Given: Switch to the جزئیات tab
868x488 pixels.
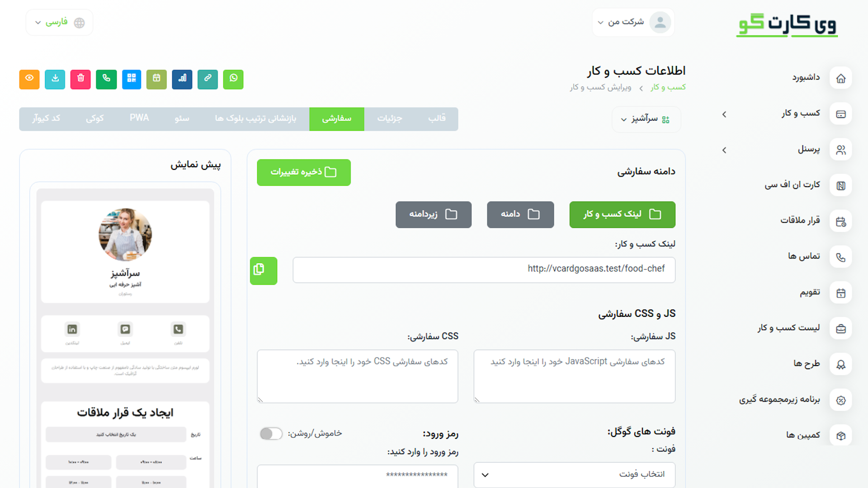Looking at the screenshot, I should click(390, 119).
